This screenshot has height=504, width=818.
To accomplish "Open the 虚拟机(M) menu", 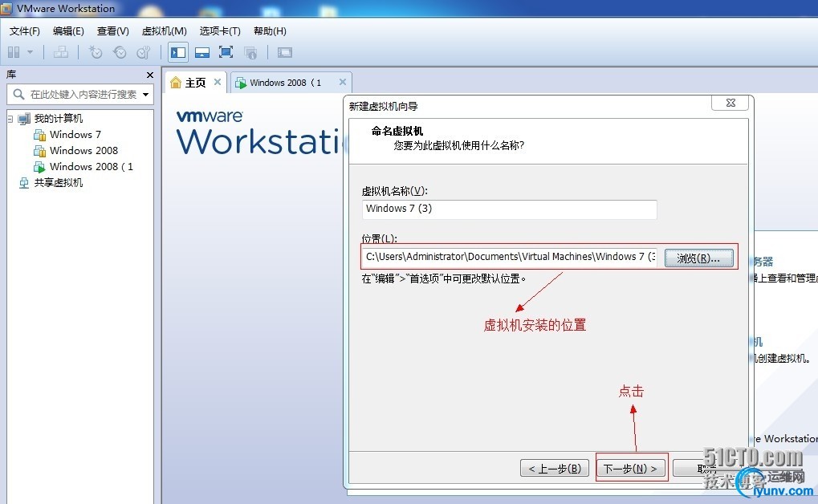I will (x=165, y=31).
